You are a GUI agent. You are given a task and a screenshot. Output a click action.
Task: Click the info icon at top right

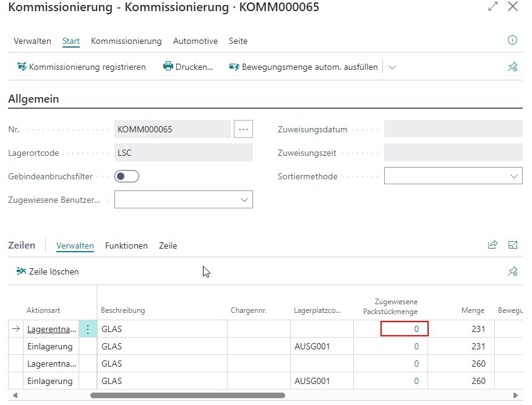[512, 40]
